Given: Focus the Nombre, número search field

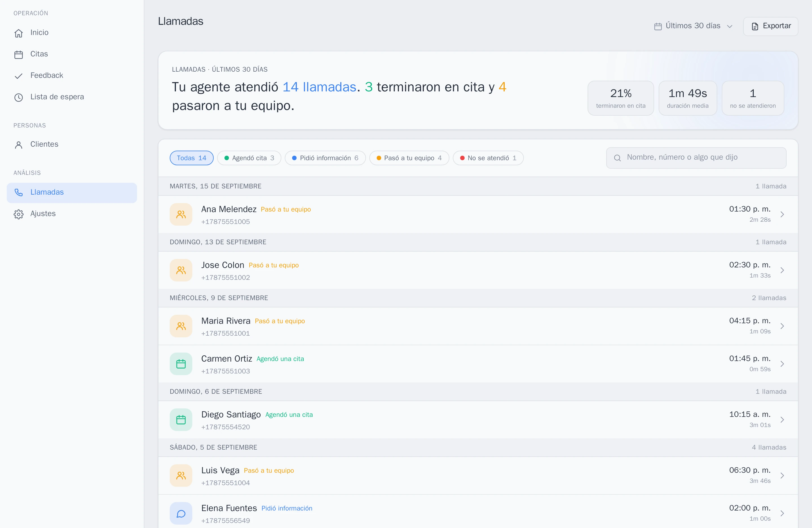Looking at the screenshot, I should [696, 158].
